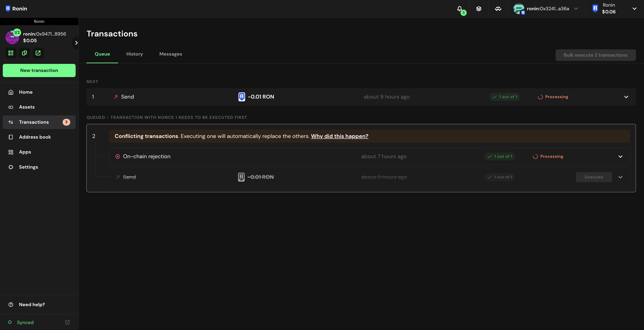Click the Assets coins icon

pyautogui.click(x=11, y=107)
